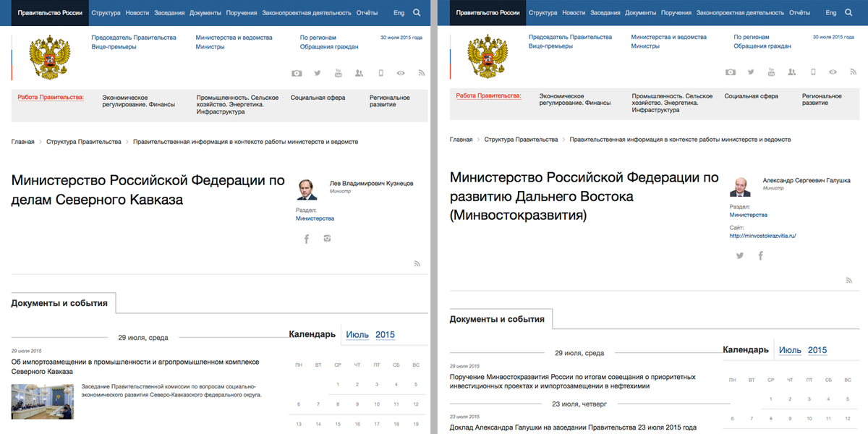Open commission meeting photo thumbnail on left page
The width and height of the screenshot is (868, 434).
pyautogui.click(x=43, y=402)
